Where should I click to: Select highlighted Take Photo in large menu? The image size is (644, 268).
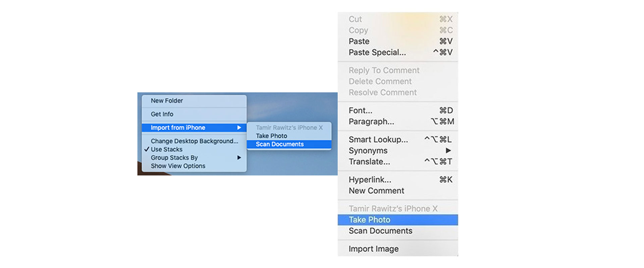[398, 220]
